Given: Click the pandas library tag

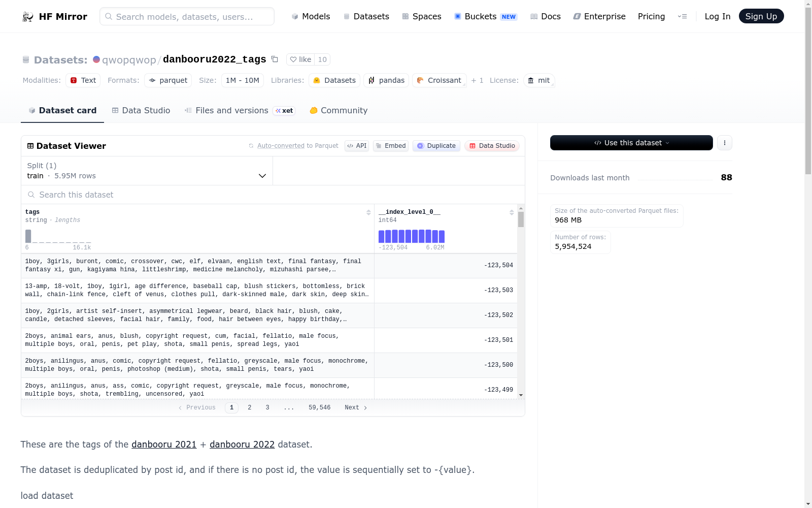Looking at the screenshot, I should tap(386, 80).
